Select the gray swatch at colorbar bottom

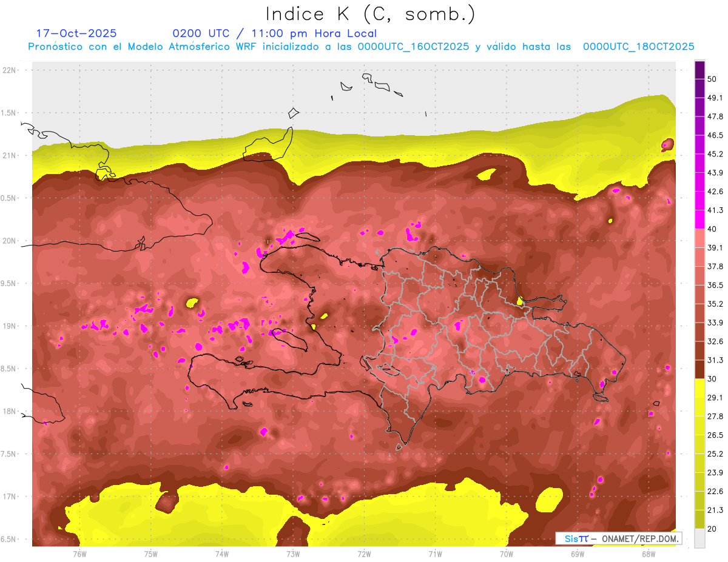click(x=699, y=538)
